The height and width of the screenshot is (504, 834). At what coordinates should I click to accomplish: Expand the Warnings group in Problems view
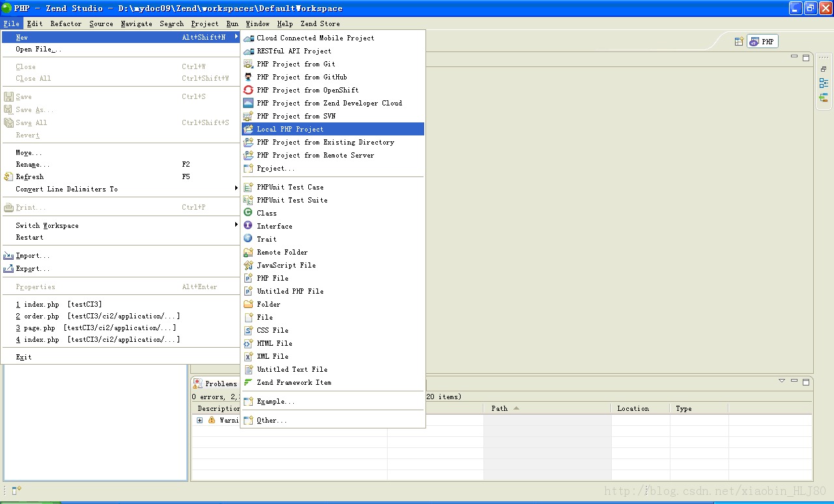point(199,420)
